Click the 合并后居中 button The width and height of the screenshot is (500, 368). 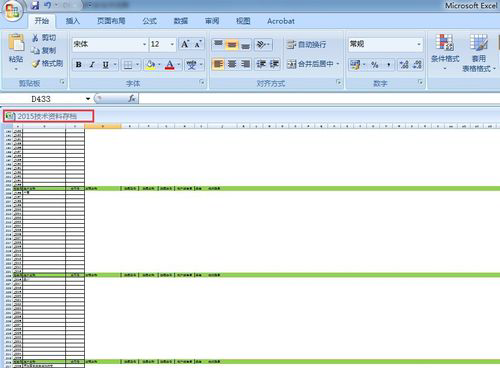coord(313,64)
